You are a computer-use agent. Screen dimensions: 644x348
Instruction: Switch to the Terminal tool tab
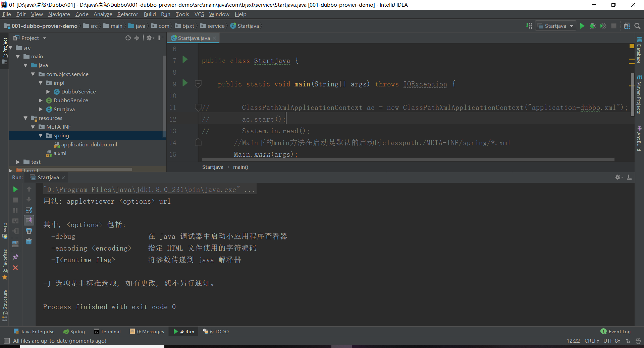[x=107, y=332]
